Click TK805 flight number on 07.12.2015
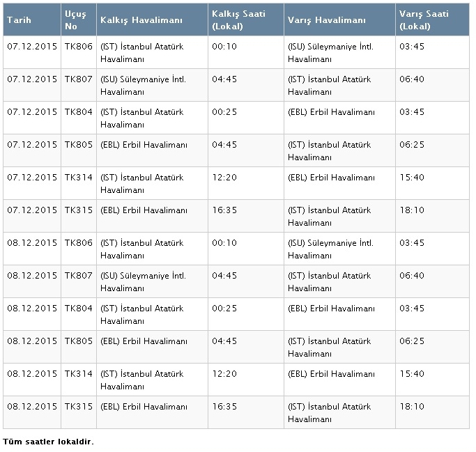The image size is (476, 452). [x=79, y=145]
